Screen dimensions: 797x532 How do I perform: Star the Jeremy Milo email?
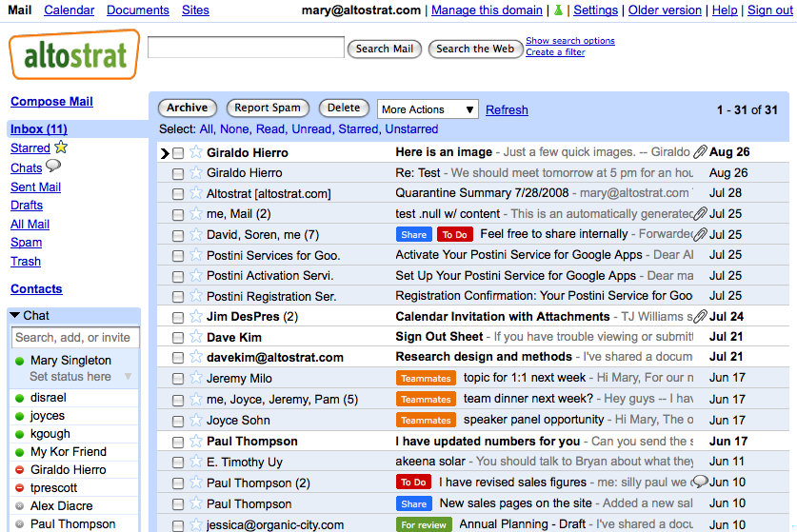196,378
